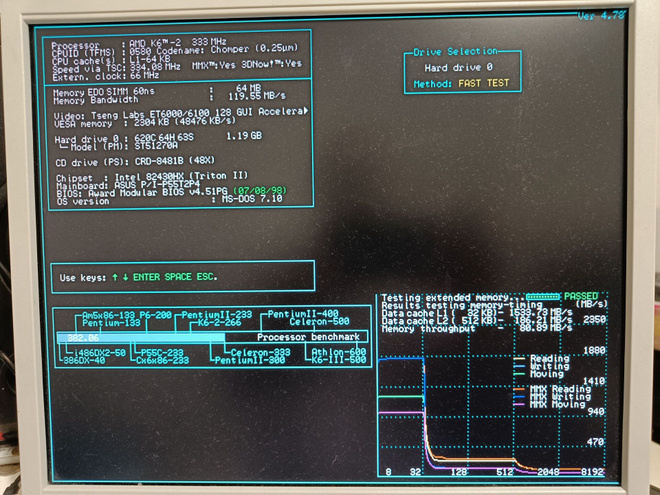Click the Video line truncation arrow
This screenshot has width=660, height=495.
(x=306, y=111)
